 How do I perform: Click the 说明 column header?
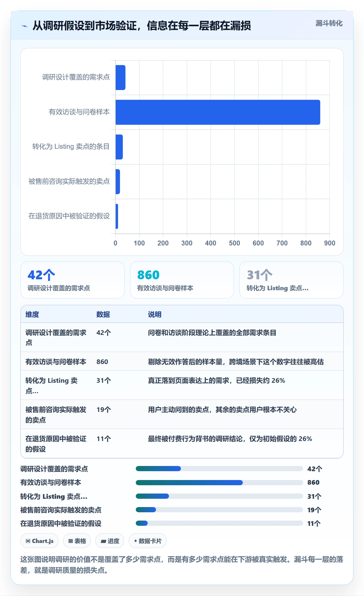click(x=155, y=314)
